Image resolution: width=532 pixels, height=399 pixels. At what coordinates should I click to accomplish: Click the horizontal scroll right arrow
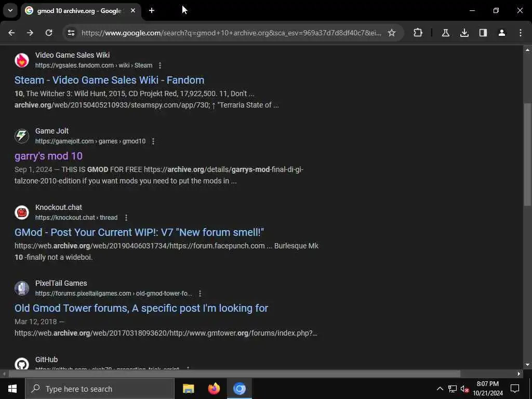point(519,374)
